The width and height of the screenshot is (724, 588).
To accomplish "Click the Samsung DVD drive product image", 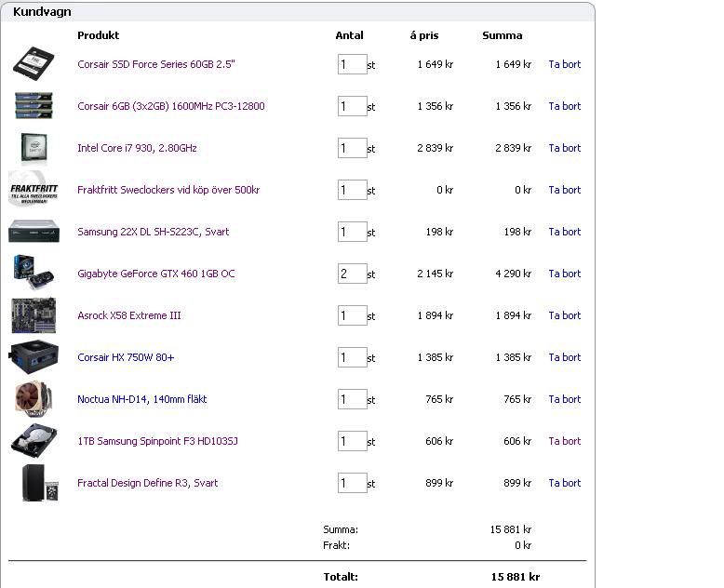I will point(34,232).
